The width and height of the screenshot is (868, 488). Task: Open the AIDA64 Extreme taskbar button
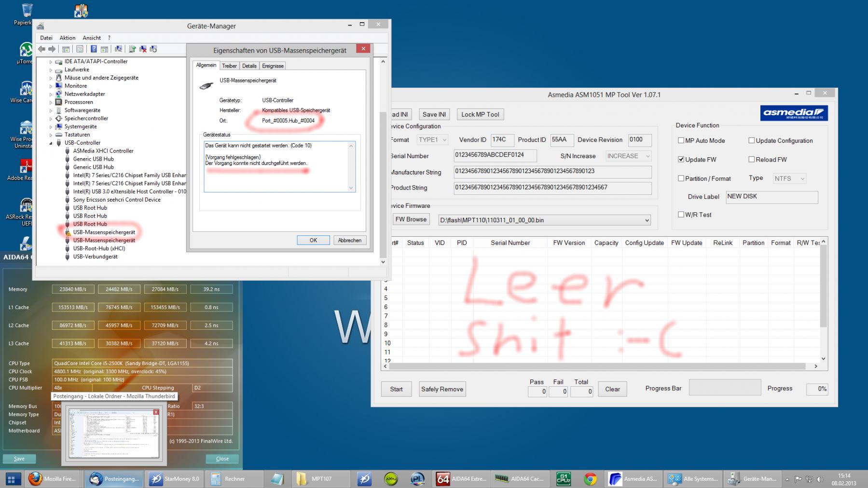tap(462, 479)
